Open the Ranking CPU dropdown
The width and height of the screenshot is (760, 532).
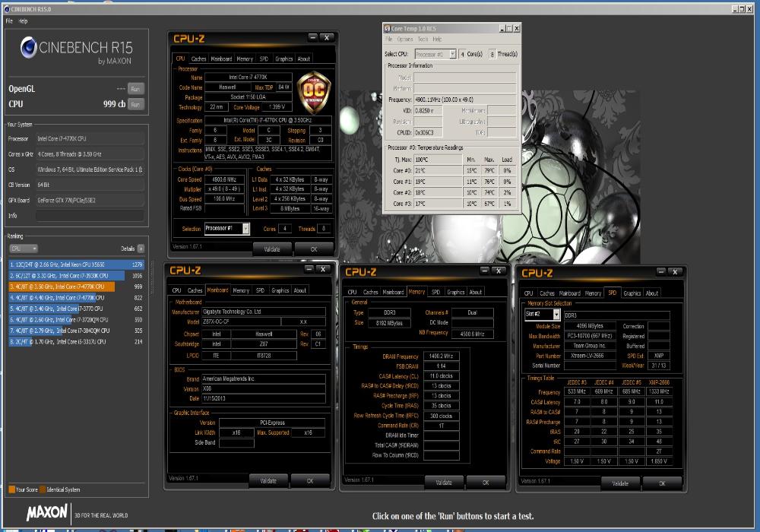24,249
